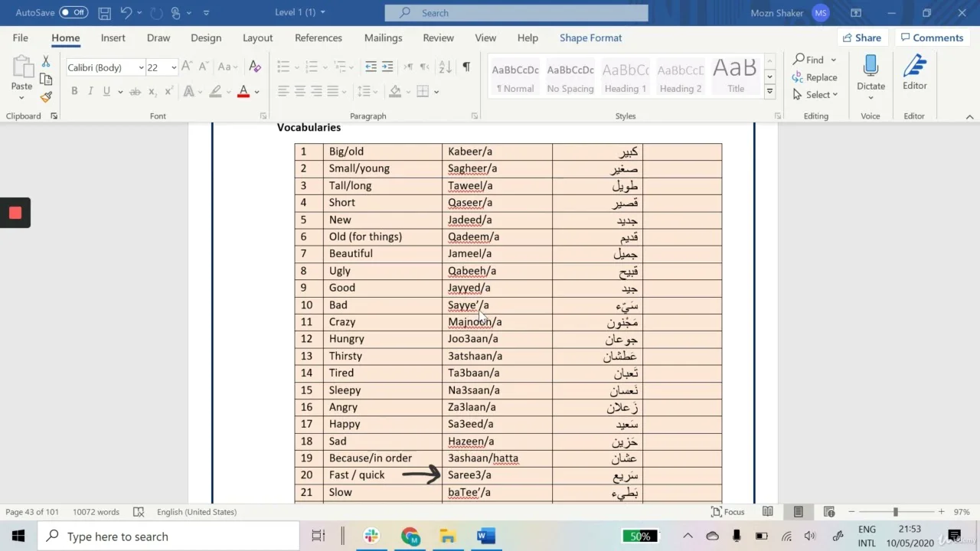
Task: Toggle the paragraph marks pilcrow icon
Action: [466, 67]
